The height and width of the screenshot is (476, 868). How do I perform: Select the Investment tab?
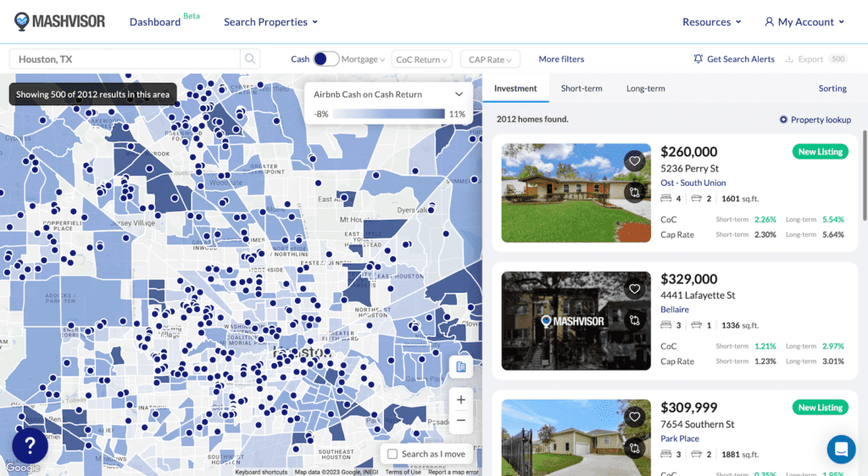pos(515,88)
